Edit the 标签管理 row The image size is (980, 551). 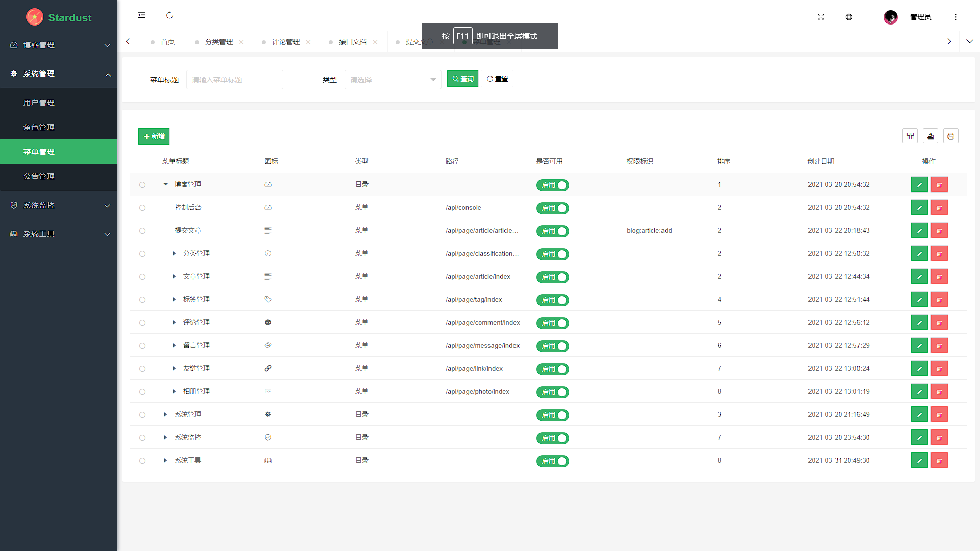tap(919, 299)
